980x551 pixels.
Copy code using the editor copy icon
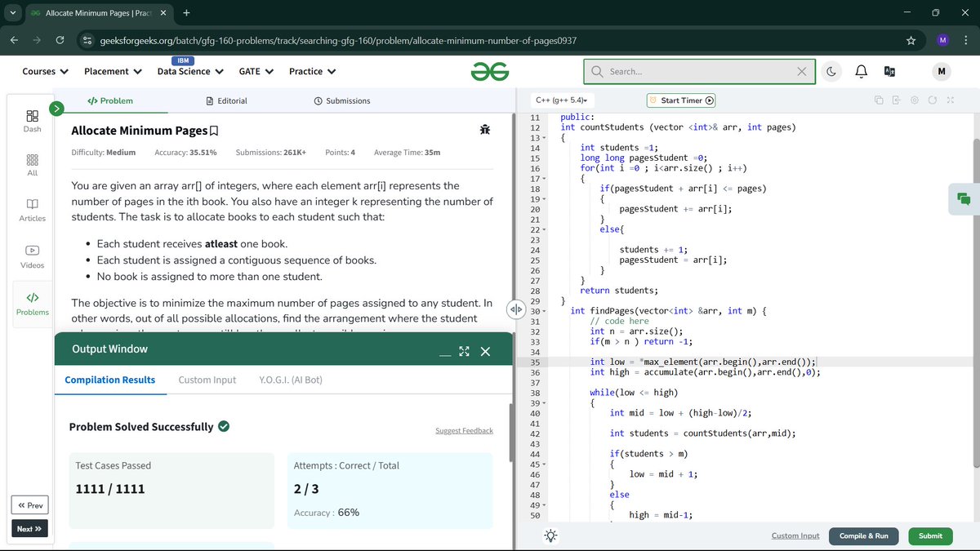tap(879, 100)
